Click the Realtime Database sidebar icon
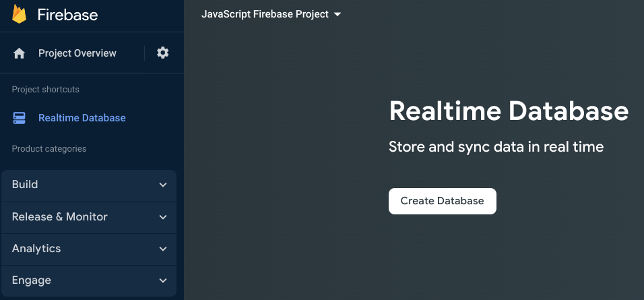 pyautogui.click(x=20, y=118)
